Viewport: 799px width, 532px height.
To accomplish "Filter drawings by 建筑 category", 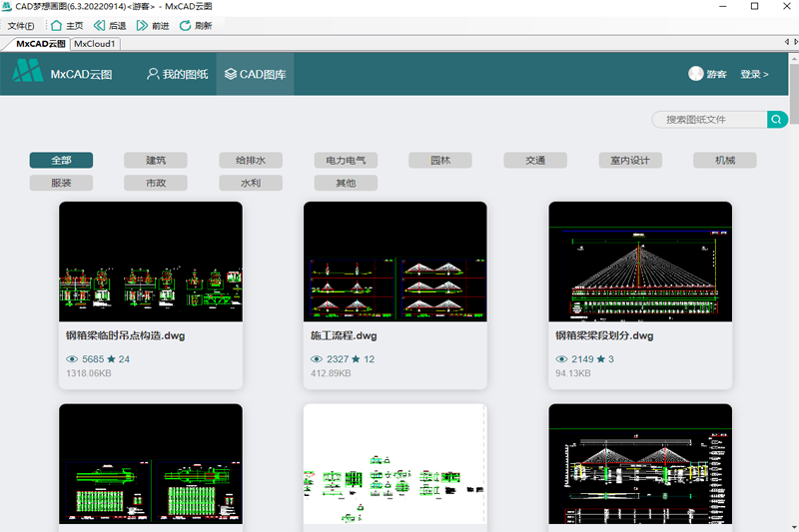I will point(156,160).
